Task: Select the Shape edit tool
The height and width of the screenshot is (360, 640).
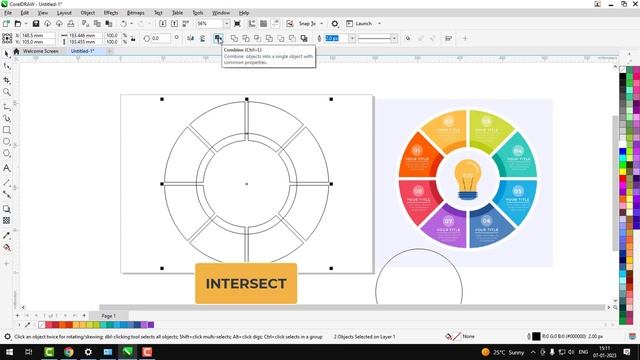Action: pyautogui.click(x=7, y=67)
